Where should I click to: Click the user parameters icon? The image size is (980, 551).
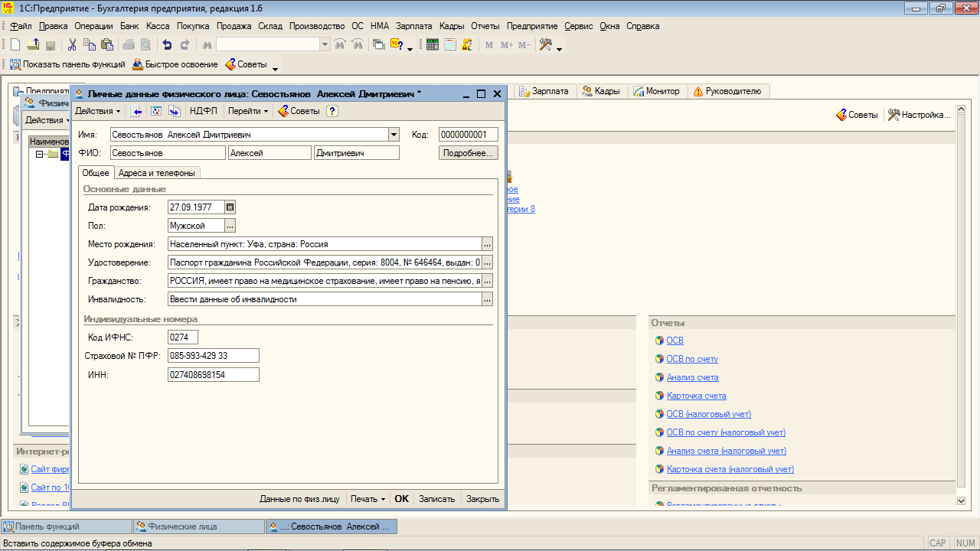[x=466, y=44]
